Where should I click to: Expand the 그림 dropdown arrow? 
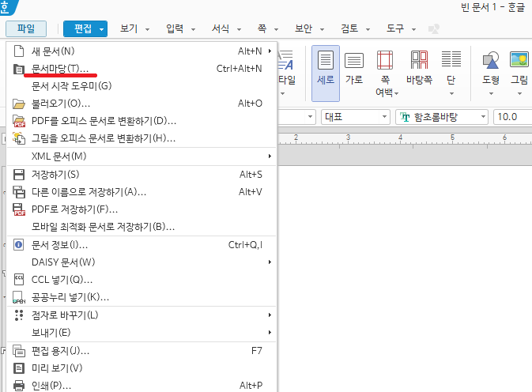pos(519,93)
